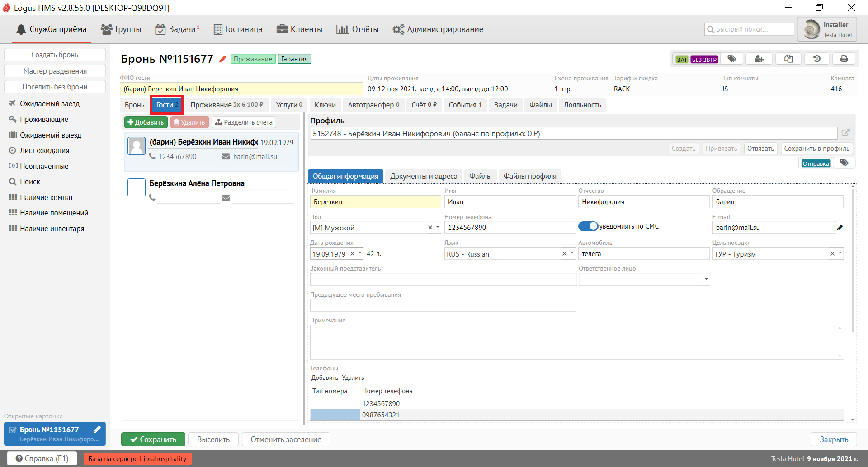Open booking history via the clock-arrow icon

click(816, 59)
